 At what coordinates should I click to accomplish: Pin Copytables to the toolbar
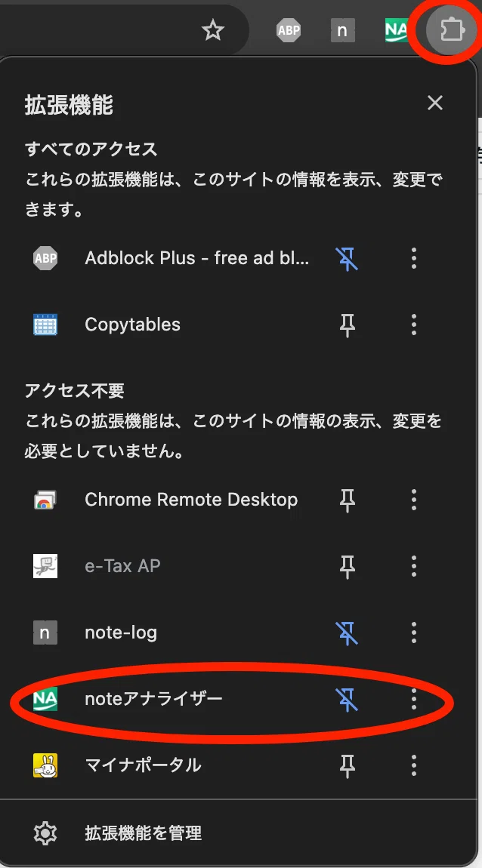coord(348,325)
